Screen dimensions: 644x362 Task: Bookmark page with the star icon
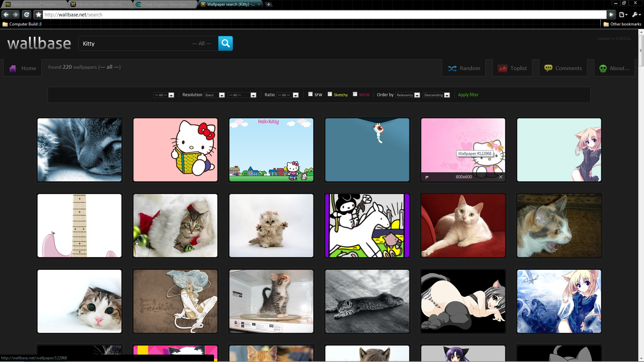point(38,14)
